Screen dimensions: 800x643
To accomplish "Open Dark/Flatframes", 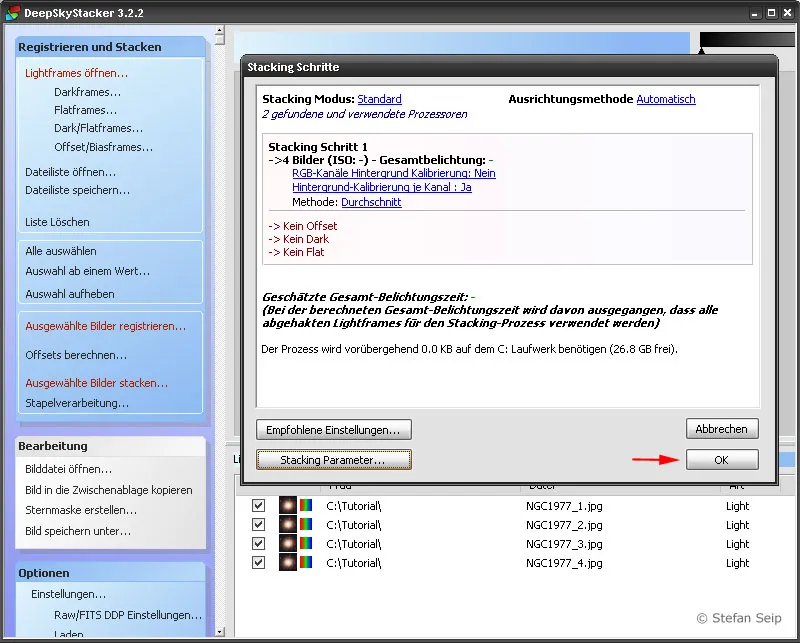I will tap(98, 128).
